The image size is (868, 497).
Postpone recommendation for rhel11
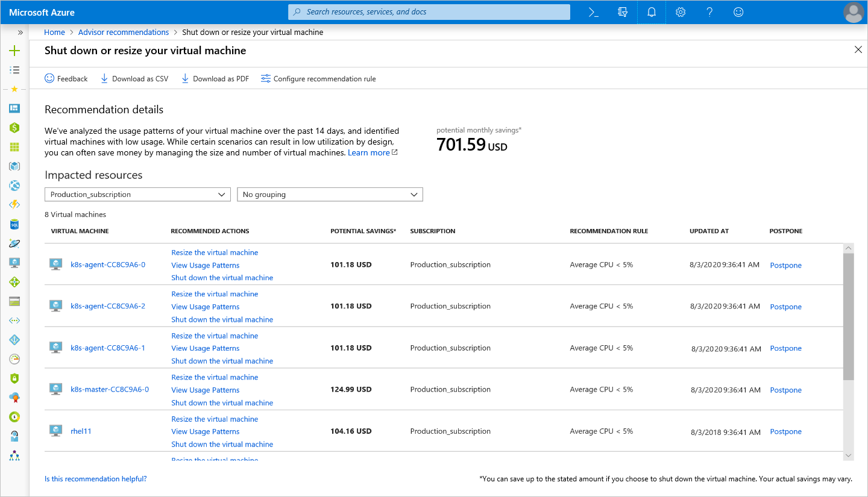pyautogui.click(x=786, y=432)
